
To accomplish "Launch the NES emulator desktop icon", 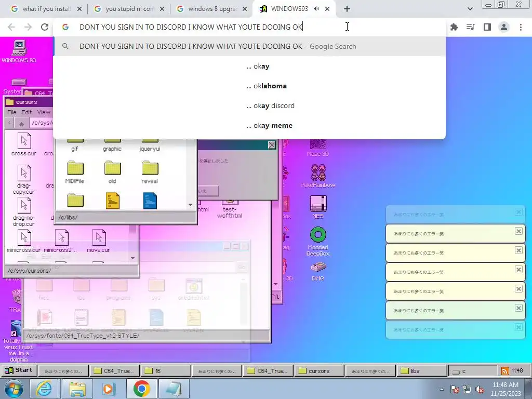I will point(318,207).
